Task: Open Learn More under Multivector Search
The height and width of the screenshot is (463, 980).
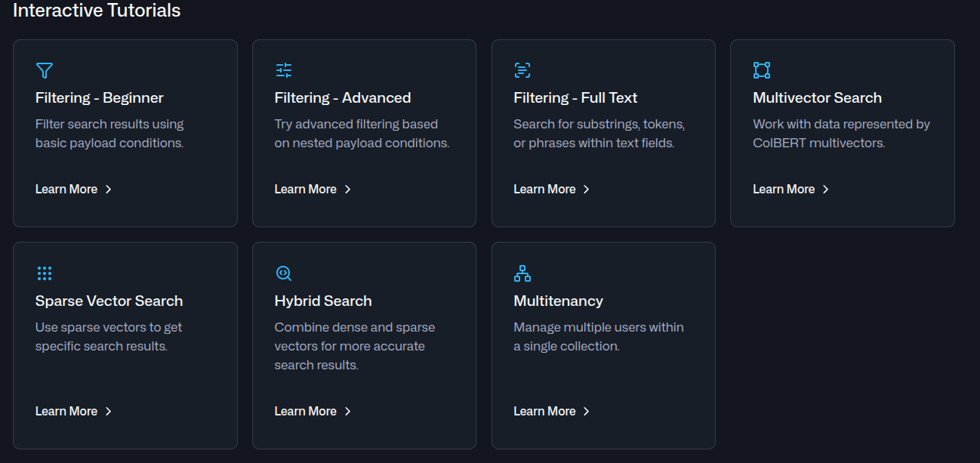Action: point(784,189)
